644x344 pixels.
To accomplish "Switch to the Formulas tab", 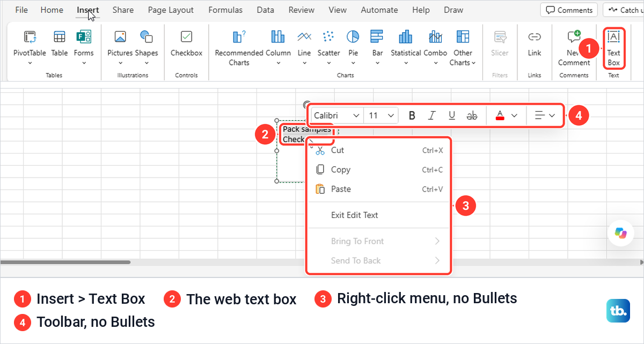I will [x=225, y=10].
